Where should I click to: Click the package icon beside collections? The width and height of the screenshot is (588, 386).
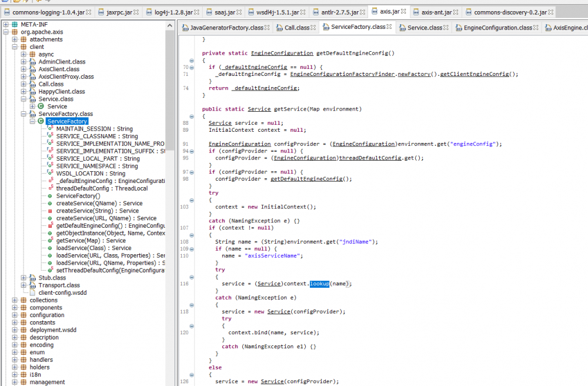click(x=24, y=300)
